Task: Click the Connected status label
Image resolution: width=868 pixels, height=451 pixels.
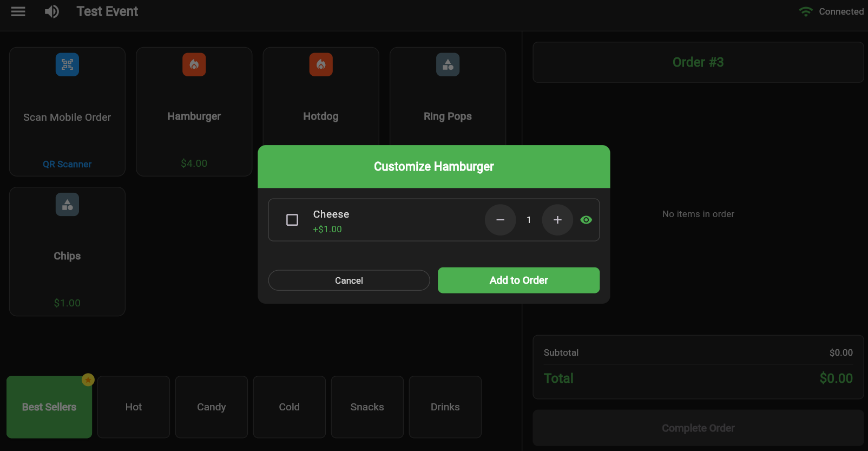Action: [841, 11]
